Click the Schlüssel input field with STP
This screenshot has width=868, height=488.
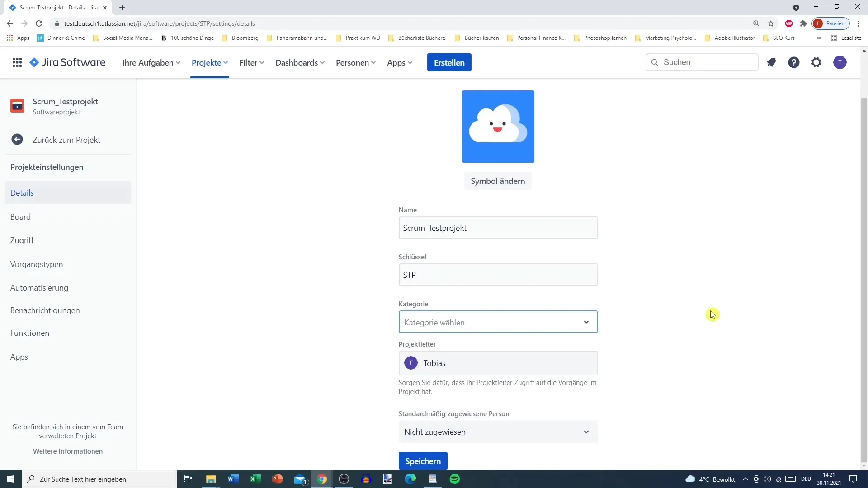(x=498, y=275)
